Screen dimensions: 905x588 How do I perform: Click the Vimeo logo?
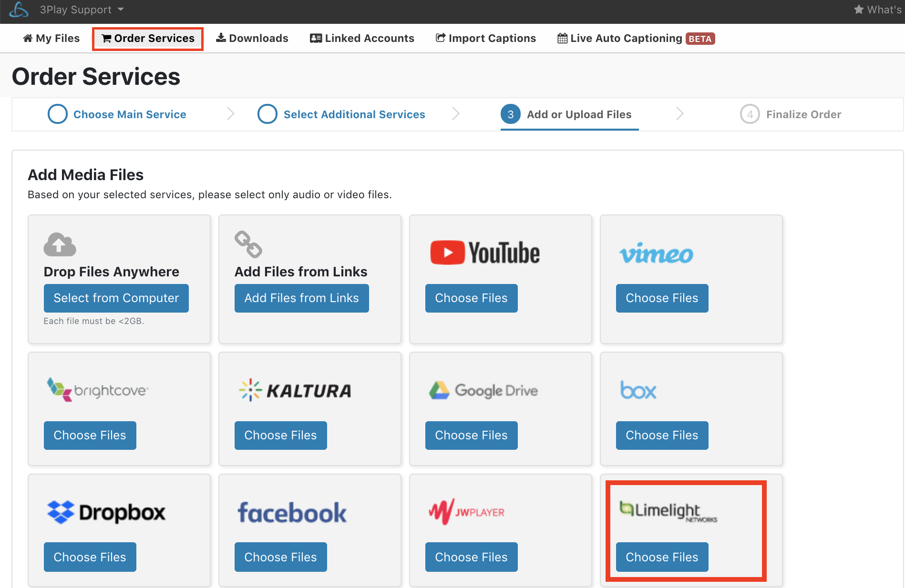(656, 253)
